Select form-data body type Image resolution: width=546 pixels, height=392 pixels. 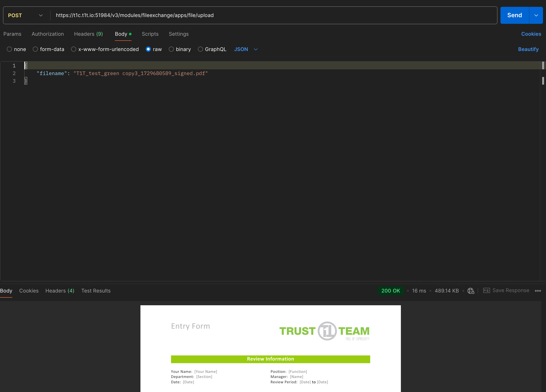(35, 49)
